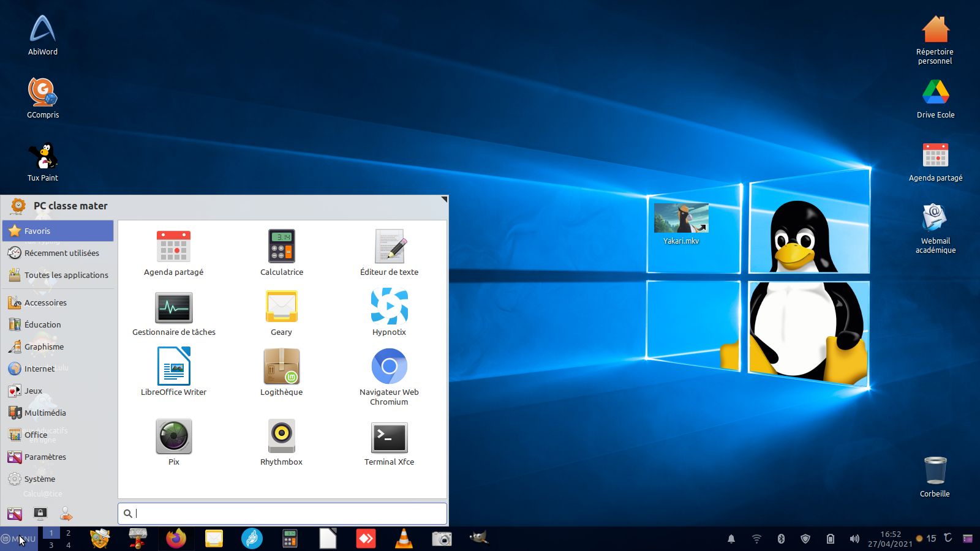This screenshot has width=980, height=551.
Task: Launch Calculatrice from the menu favorites
Action: pyautogui.click(x=282, y=253)
